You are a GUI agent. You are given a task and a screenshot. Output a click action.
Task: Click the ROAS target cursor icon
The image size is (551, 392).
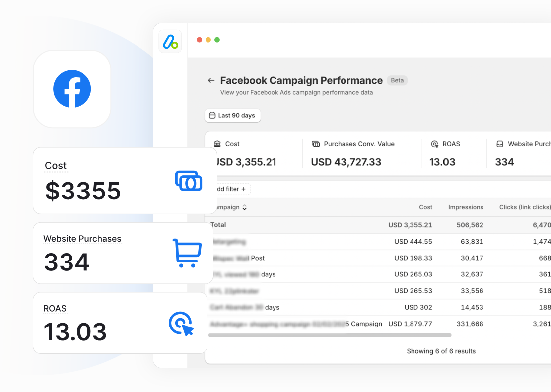(x=181, y=324)
